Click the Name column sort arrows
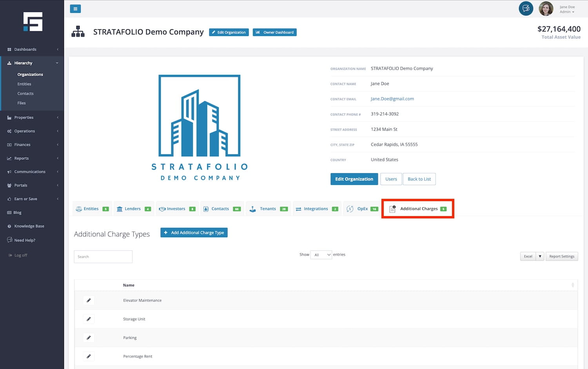The image size is (588, 369). click(572, 285)
